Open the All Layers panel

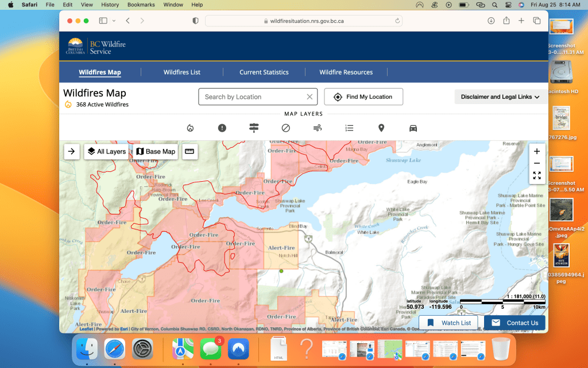(106, 151)
